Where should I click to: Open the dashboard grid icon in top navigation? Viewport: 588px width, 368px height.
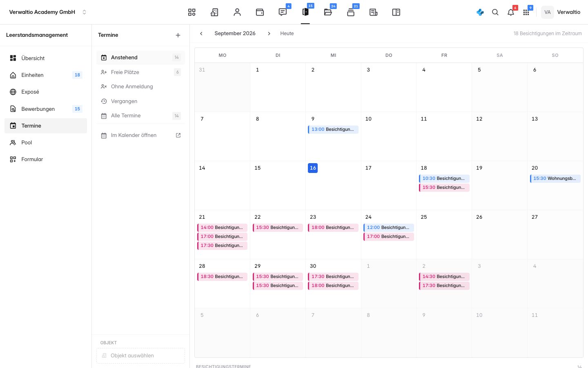(x=192, y=12)
